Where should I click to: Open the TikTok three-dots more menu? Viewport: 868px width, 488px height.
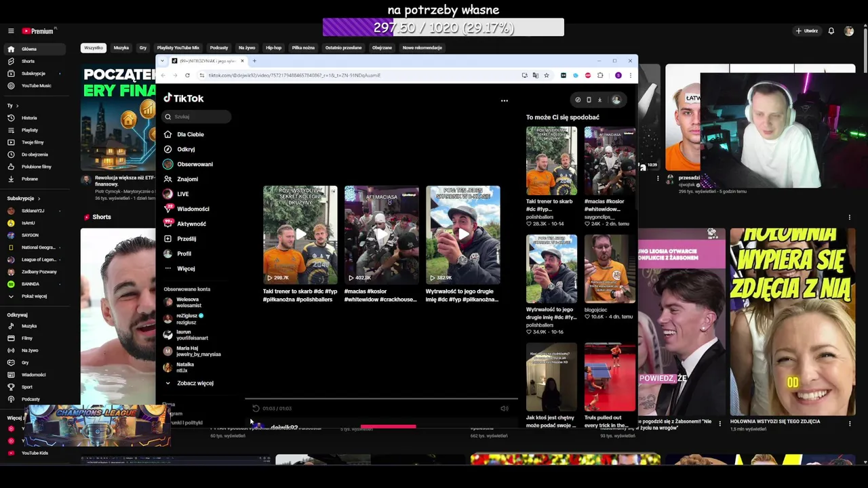click(x=504, y=100)
